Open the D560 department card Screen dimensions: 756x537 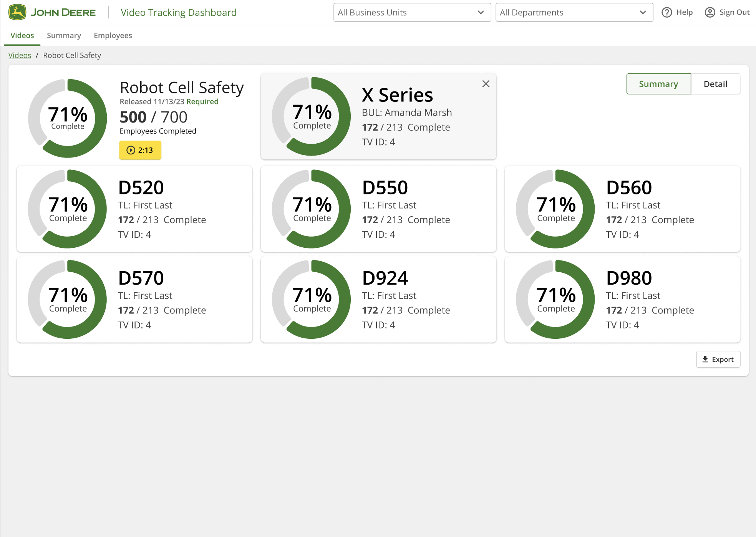point(622,209)
